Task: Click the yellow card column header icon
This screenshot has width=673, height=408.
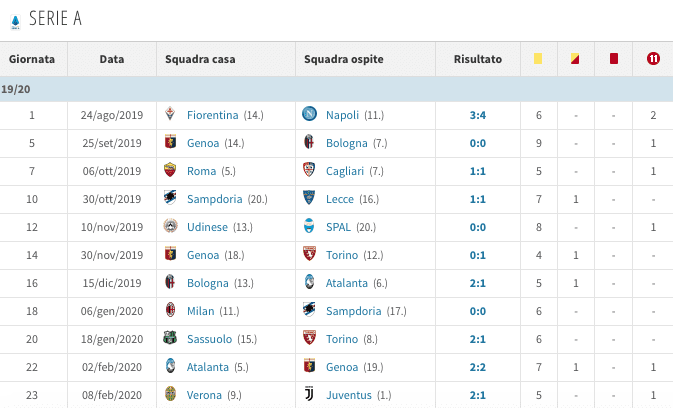Action: (x=538, y=59)
